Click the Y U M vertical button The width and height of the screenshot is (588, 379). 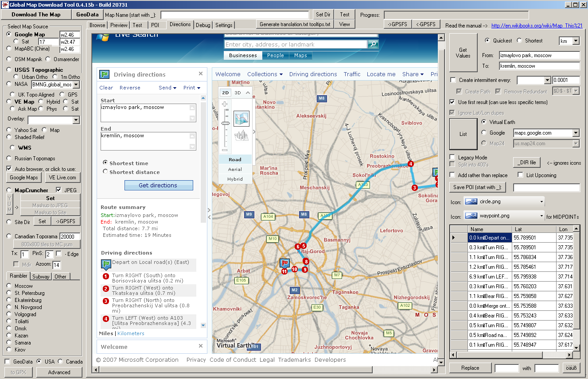[x=10, y=205]
